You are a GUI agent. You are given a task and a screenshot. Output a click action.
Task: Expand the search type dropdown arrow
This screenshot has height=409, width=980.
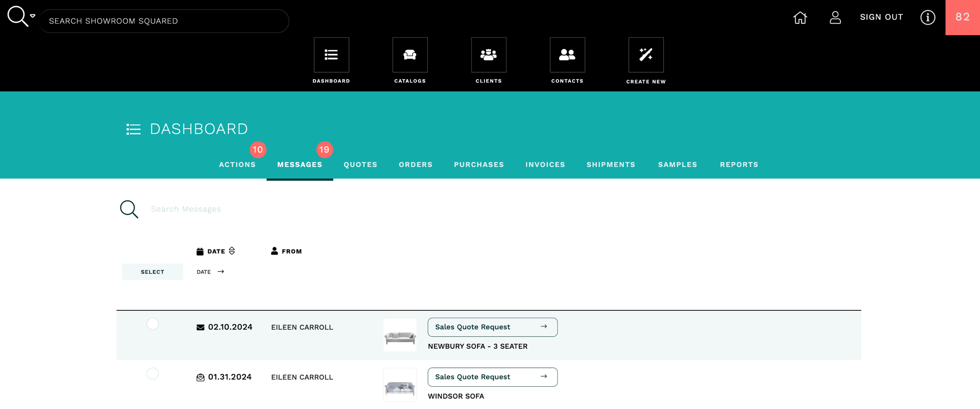point(33,16)
